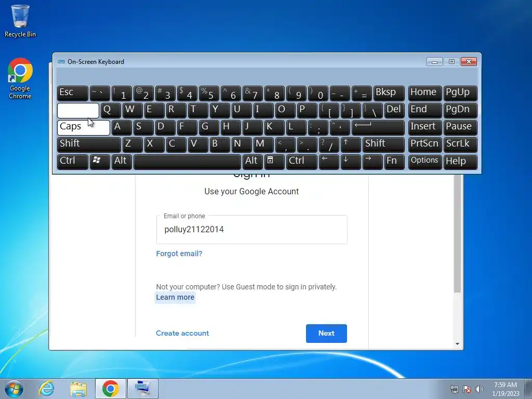Toggle the left Ctrl key

73,162
